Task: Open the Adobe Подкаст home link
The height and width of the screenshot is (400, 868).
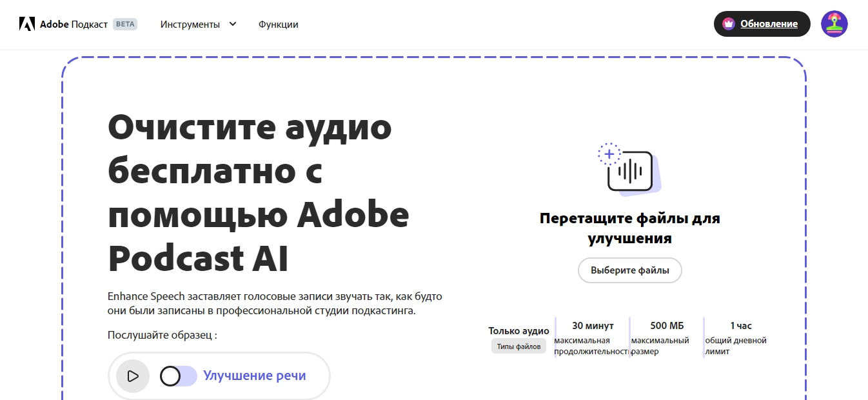Action: click(x=63, y=24)
